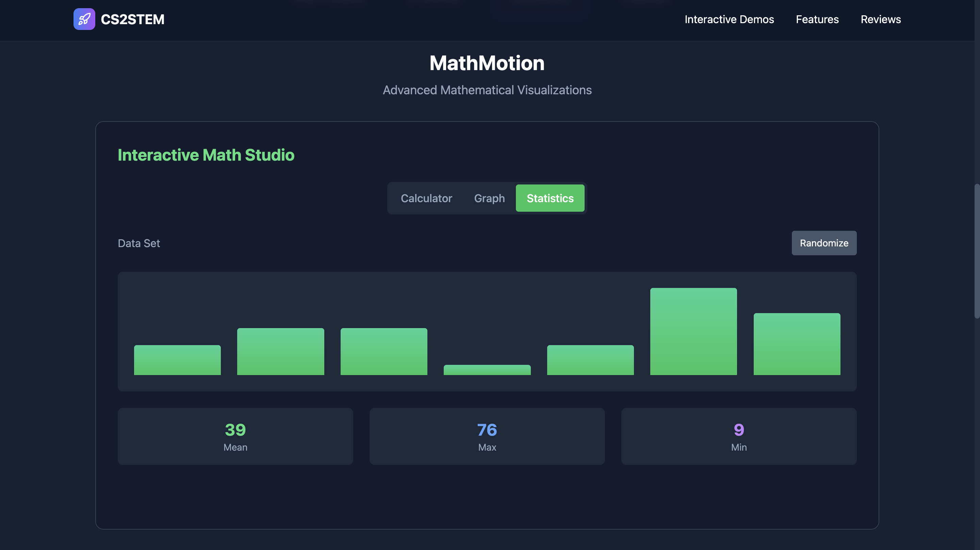Click the third bar in chart
980x550 pixels.
(x=383, y=352)
